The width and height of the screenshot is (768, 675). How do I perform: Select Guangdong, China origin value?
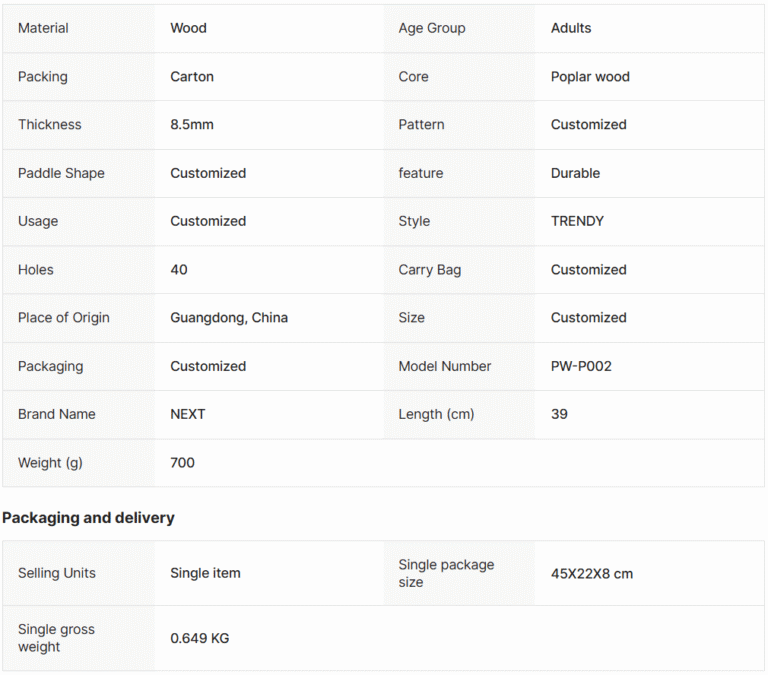pyautogui.click(x=229, y=318)
